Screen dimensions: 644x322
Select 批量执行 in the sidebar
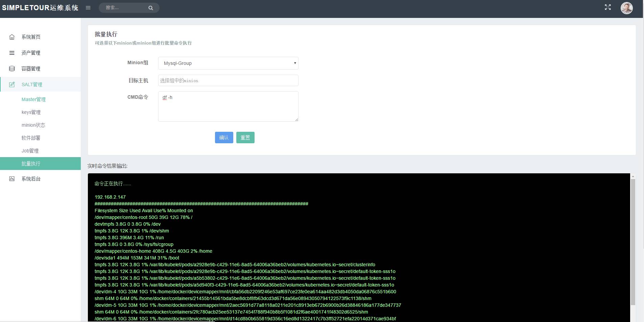click(x=41, y=164)
